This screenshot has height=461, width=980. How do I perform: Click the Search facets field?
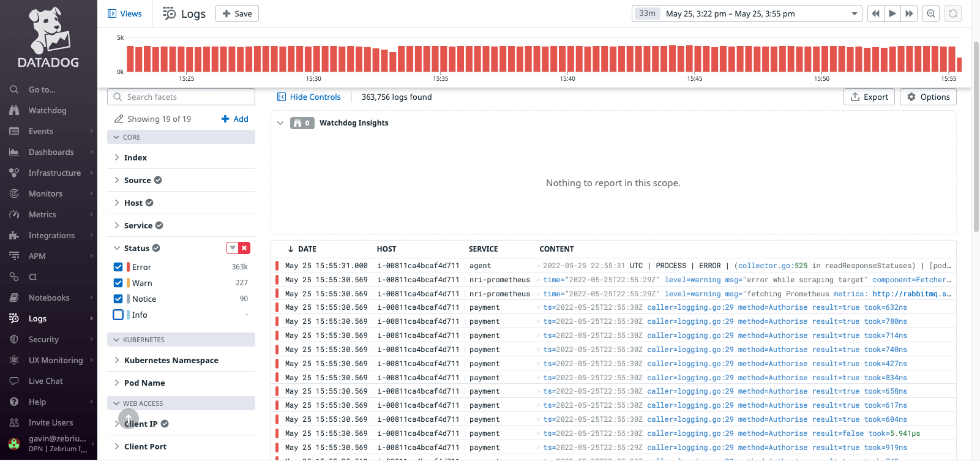(181, 97)
